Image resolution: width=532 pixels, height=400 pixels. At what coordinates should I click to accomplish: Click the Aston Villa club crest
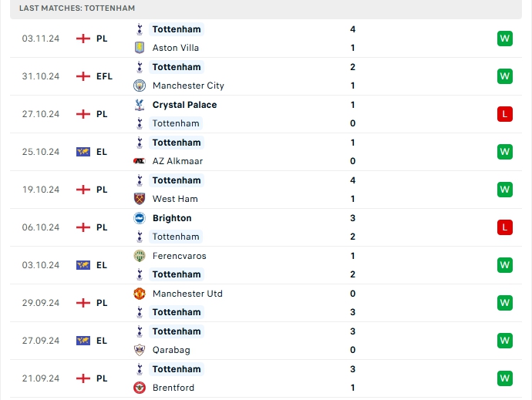coord(140,48)
